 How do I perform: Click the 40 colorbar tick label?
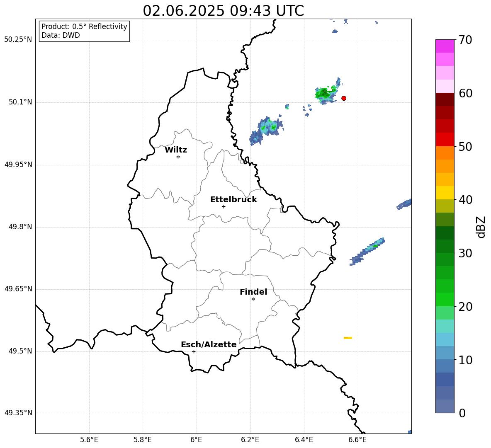(x=465, y=200)
